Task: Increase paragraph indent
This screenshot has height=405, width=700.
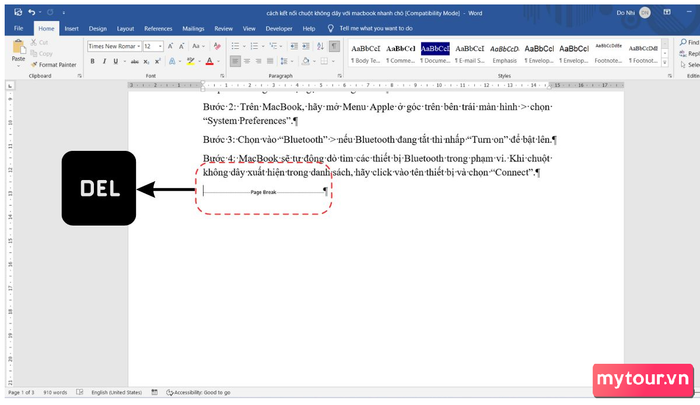Action: click(x=305, y=46)
